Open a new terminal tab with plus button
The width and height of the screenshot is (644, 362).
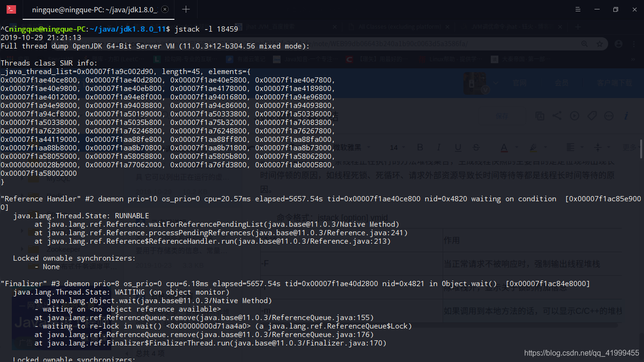(186, 9)
